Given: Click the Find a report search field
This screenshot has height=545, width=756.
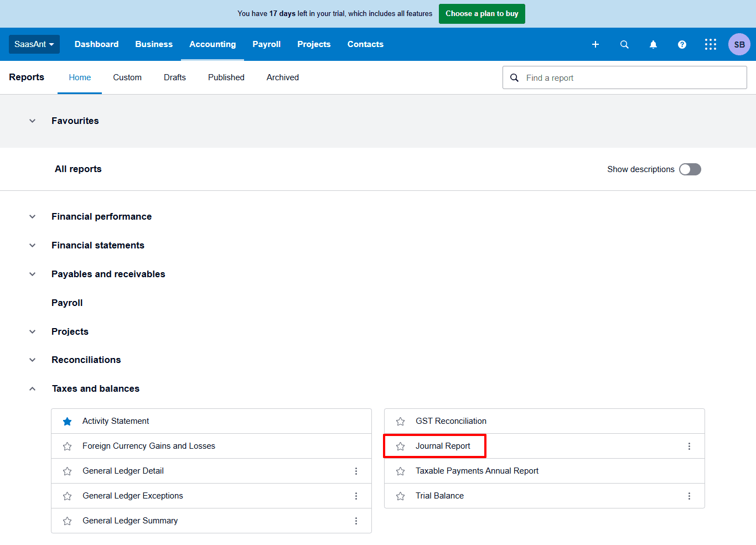Looking at the screenshot, I should pyautogui.click(x=631, y=78).
